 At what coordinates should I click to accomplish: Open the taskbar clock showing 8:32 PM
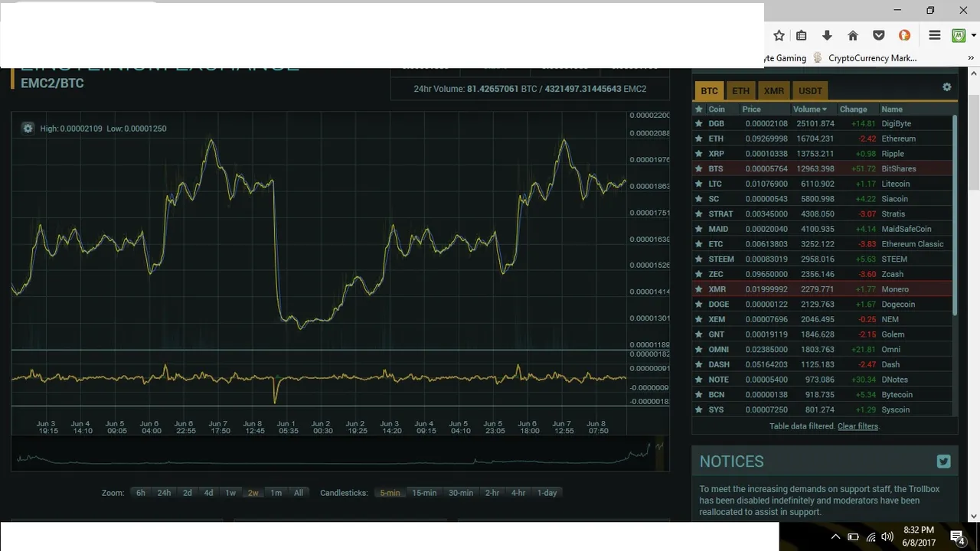click(x=919, y=536)
